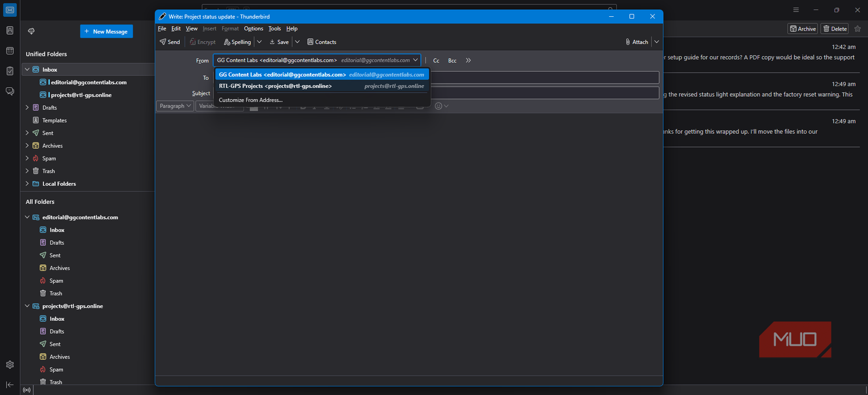Open the View menu
Screen dimensions: 868x395
[x=192, y=28]
